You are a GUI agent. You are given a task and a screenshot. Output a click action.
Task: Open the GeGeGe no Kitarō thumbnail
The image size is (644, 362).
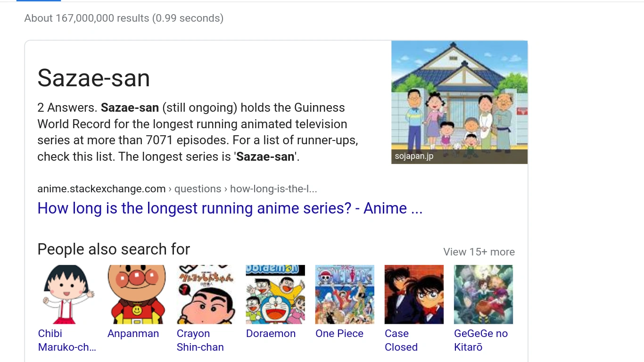coord(483,294)
